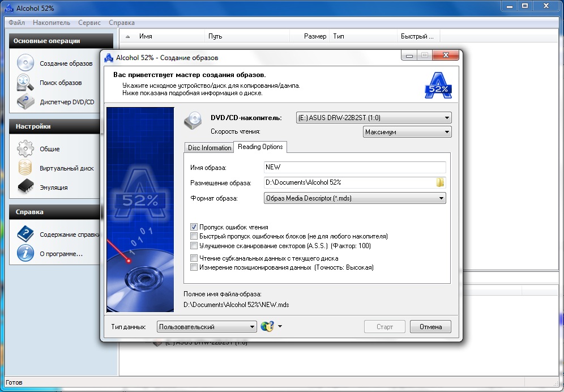Click the DVD/CD drive icon in wizard
The height and width of the screenshot is (392, 564).
tap(193, 120)
